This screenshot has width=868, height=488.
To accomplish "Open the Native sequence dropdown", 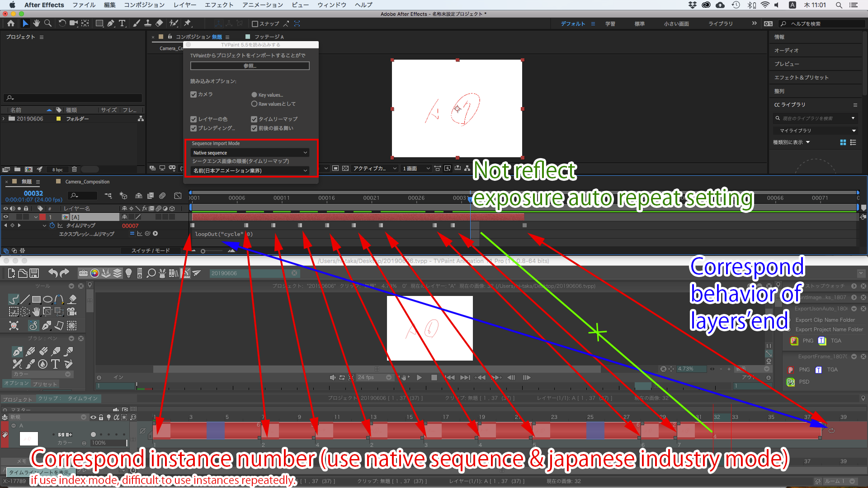I will (250, 153).
